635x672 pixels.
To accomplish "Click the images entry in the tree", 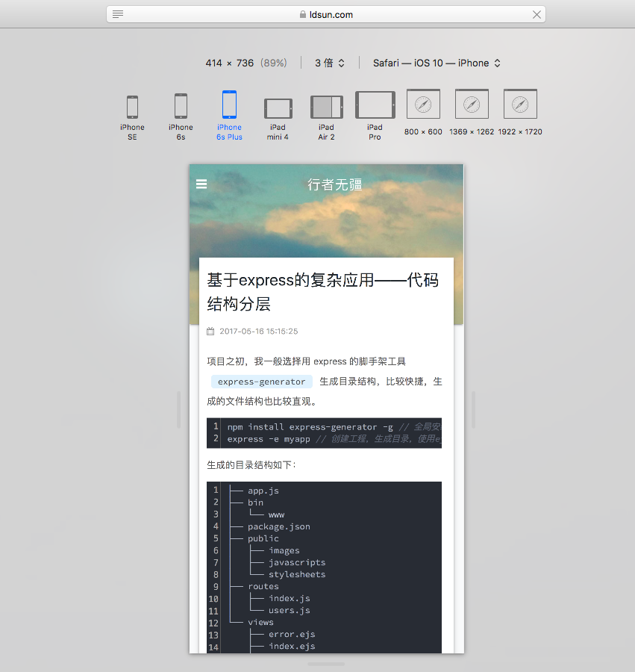I will coord(284,551).
